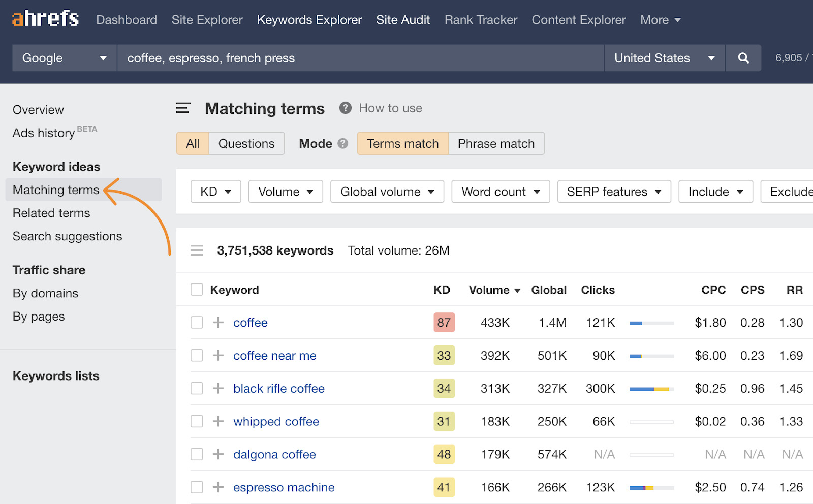Expand the United States country dropdown
The image size is (813, 504).
click(664, 58)
